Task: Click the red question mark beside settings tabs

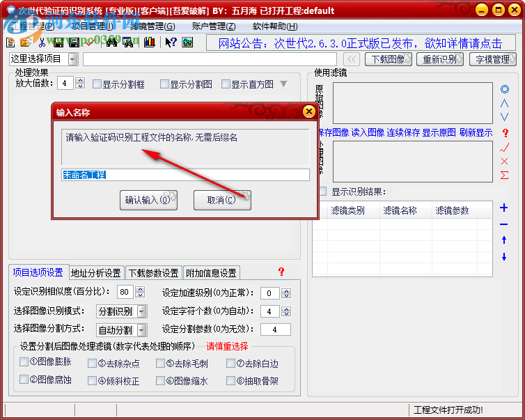Action: (281, 272)
